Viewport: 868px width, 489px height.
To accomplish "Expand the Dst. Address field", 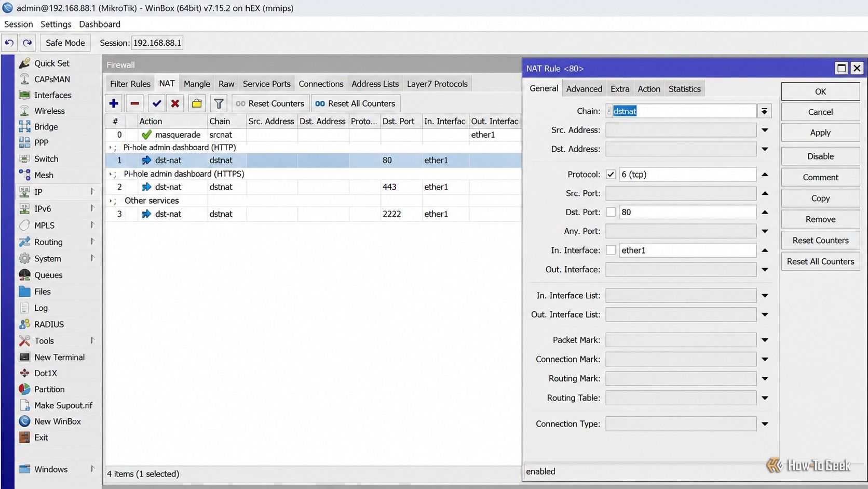I will [765, 149].
